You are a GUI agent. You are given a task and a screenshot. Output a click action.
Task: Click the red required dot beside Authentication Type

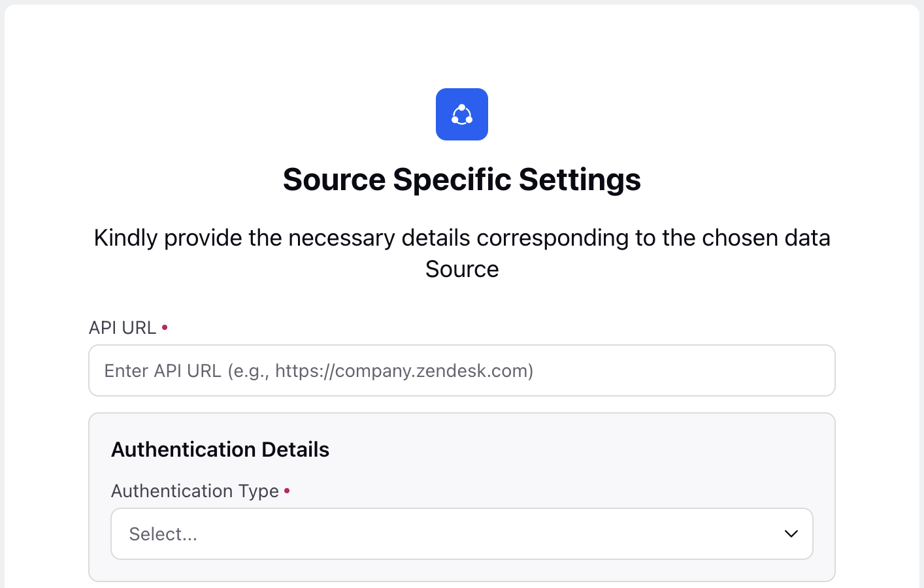pos(287,490)
